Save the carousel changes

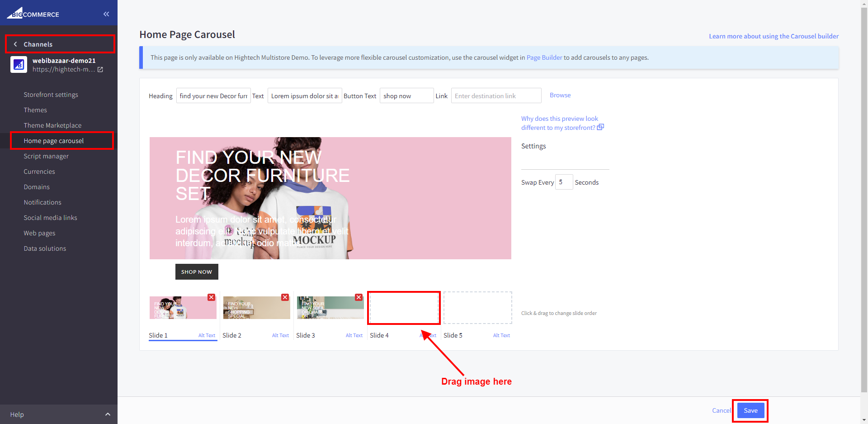click(750, 410)
